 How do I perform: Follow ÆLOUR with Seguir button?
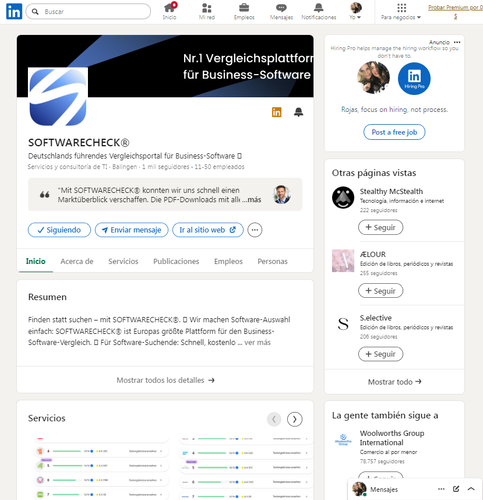(380, 291)
